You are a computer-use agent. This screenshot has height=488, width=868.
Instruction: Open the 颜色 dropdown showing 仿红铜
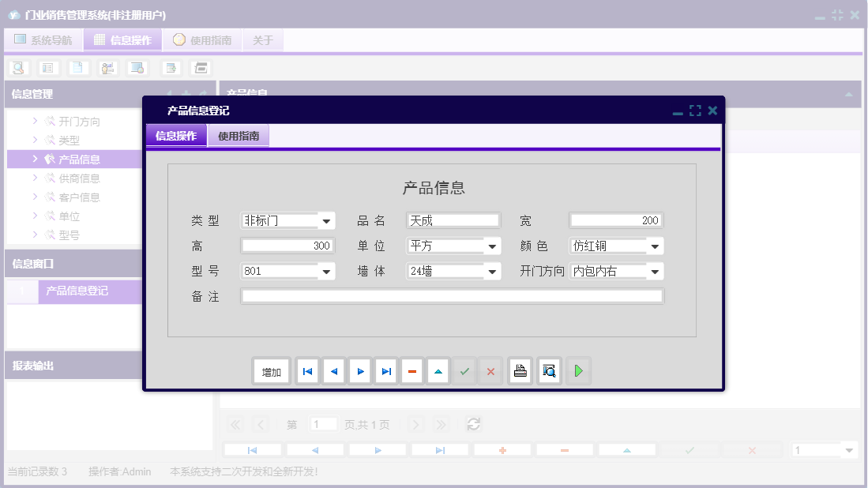pos(655,246)
